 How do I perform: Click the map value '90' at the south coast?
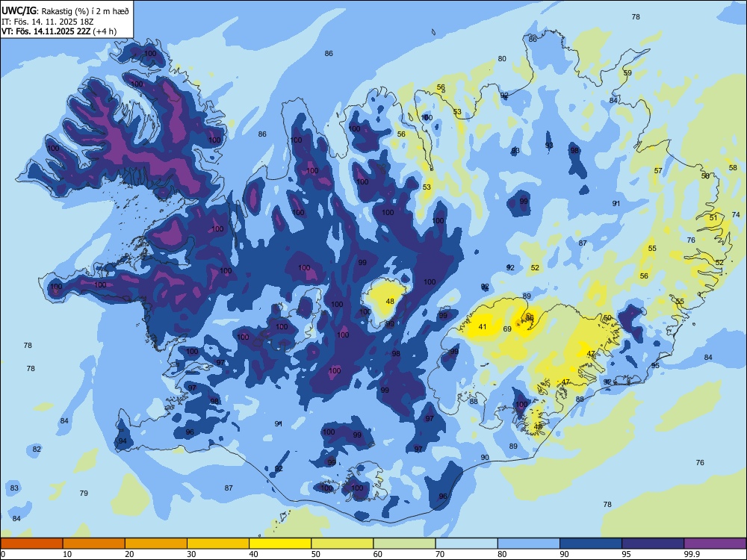485,457
